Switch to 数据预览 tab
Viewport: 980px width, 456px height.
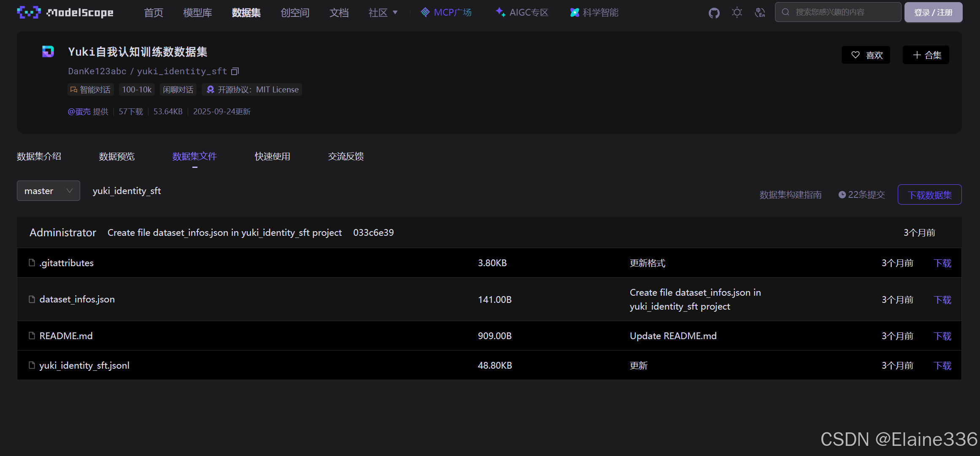[x=116, y=156]
